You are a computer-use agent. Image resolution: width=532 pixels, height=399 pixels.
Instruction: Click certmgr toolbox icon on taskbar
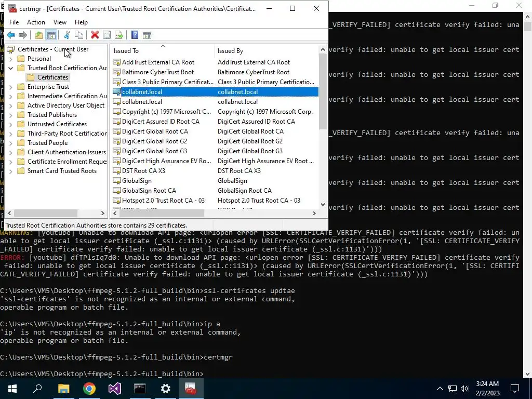click(x=191, y=389)
